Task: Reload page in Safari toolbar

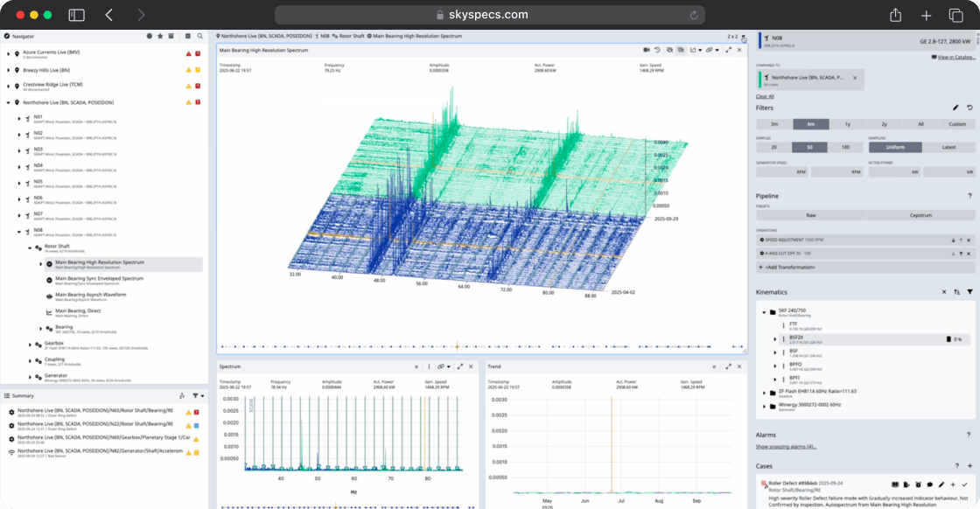Action: (694, 15)
